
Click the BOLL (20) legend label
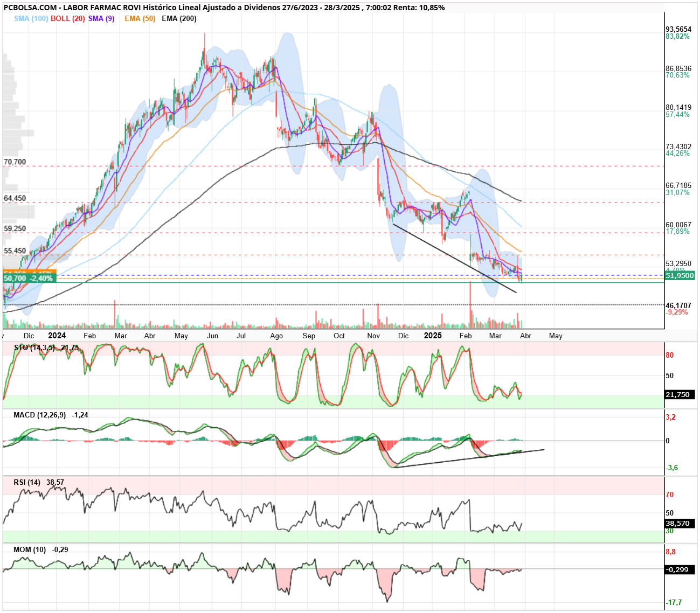tap(68, 18)
